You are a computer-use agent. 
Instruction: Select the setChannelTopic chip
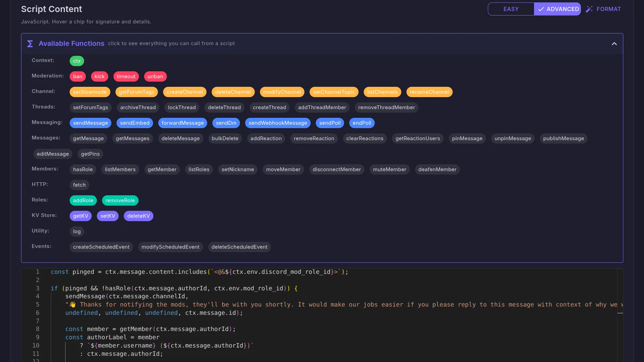(334, 92)
